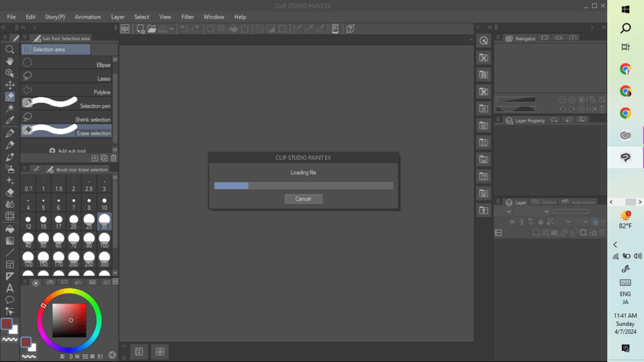Open Layer panel hamburger menu

498,202
